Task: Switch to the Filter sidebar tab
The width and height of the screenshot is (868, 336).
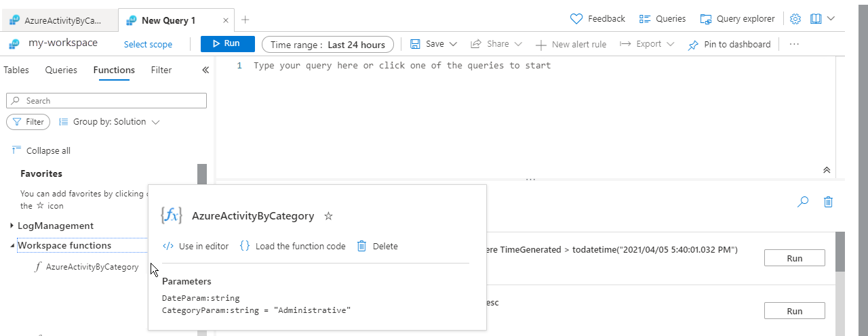Action: (x=161, y=70)
